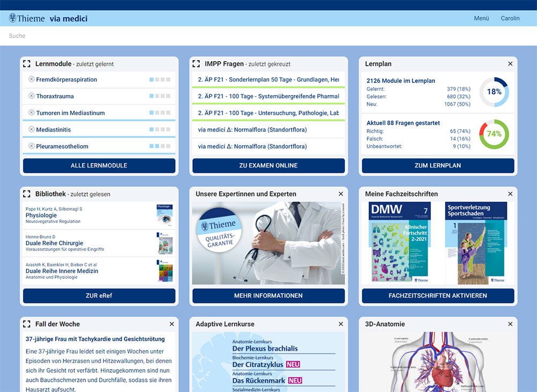The height and width of the screenshot is (392, 537).
Task: Click the K icon beside Fremdkörperaspiration
Action: [x=32, y=79]
